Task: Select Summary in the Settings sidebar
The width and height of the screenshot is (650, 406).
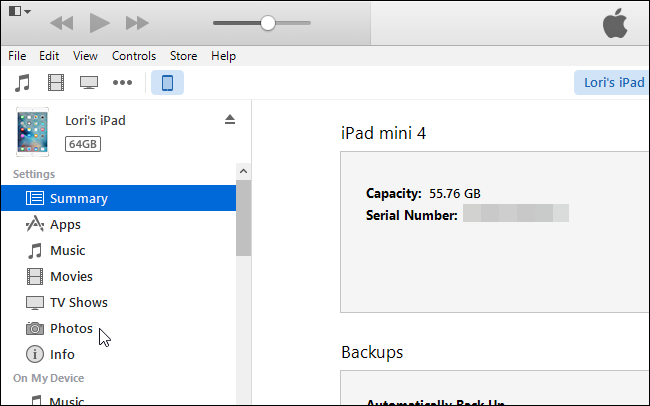Action: [x=78, y=198]
